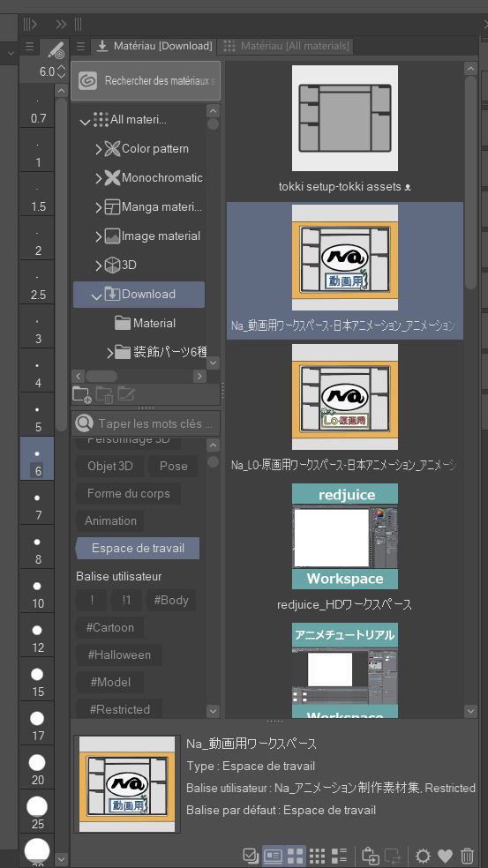This screenshot has height=868, width=488.
Task: Filter by Forme du corps tag
Action: [x=128, y=493]
